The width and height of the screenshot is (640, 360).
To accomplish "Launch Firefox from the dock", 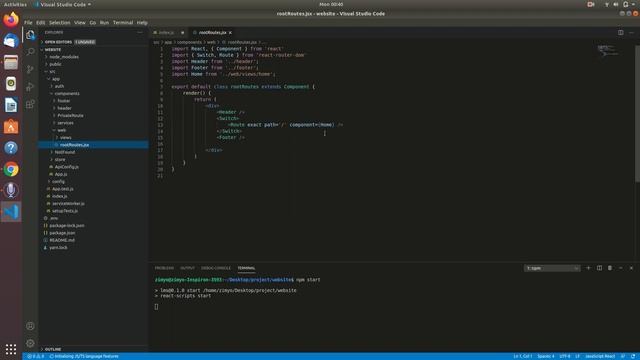I will pos(11,20).
